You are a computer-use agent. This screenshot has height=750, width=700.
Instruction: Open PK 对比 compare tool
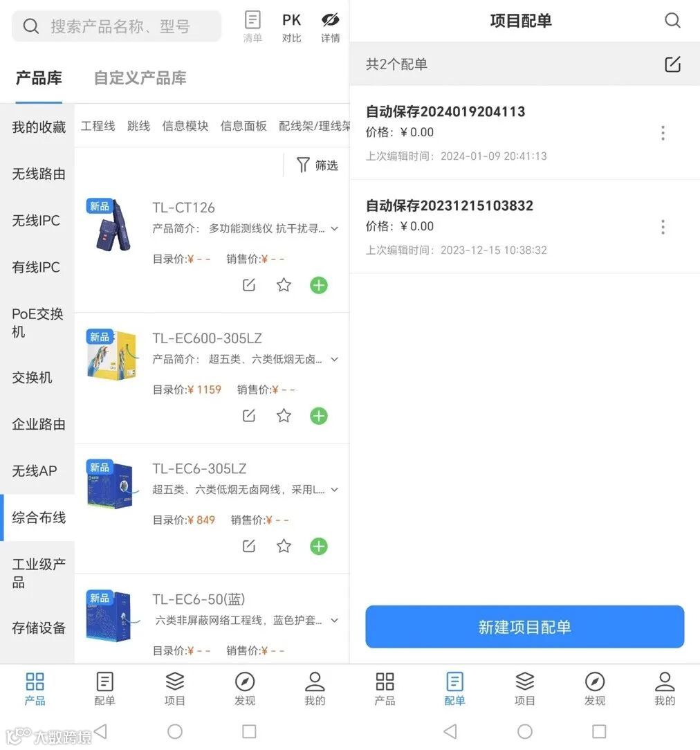pyautogui.click(x=291, y=27)
